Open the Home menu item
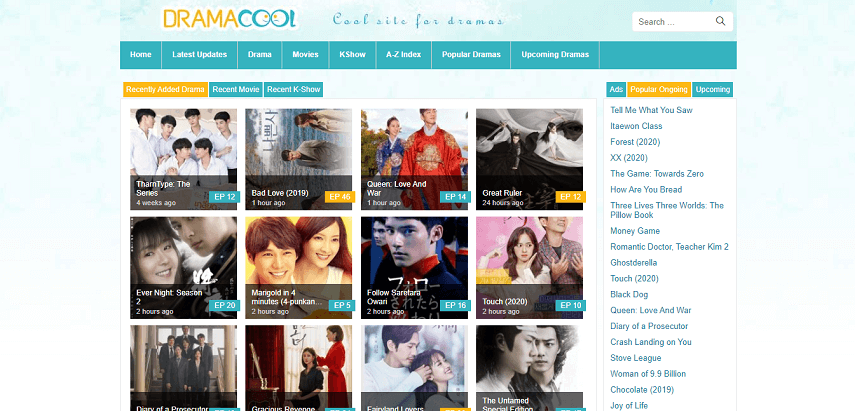This screenshot has height=411, width=855. 141,55
